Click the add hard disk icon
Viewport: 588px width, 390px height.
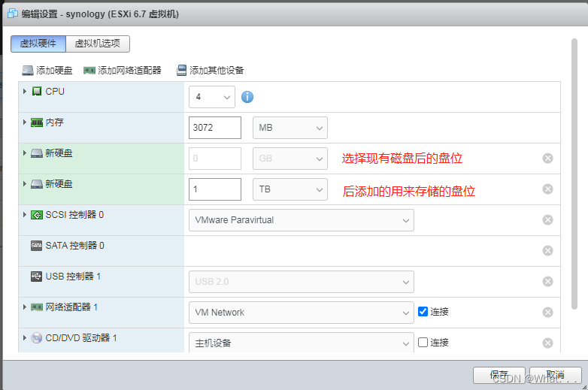coord(28,71)
